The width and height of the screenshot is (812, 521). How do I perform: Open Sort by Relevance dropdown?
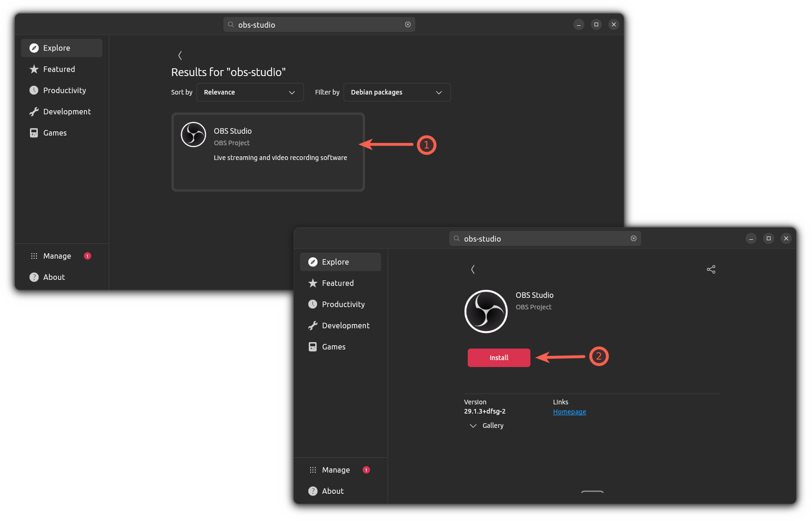pyautogui.click(x=250, y=92)
